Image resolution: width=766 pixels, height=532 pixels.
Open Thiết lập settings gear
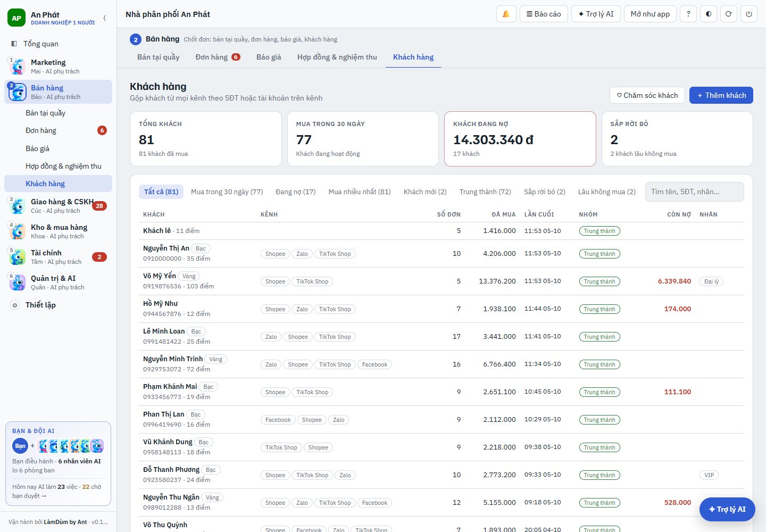tap(15, 305)
